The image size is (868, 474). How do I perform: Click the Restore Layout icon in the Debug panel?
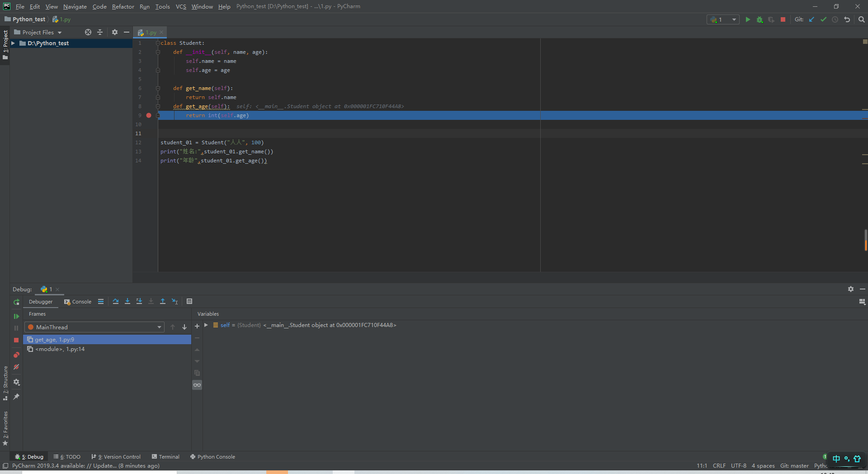(862, 302)
